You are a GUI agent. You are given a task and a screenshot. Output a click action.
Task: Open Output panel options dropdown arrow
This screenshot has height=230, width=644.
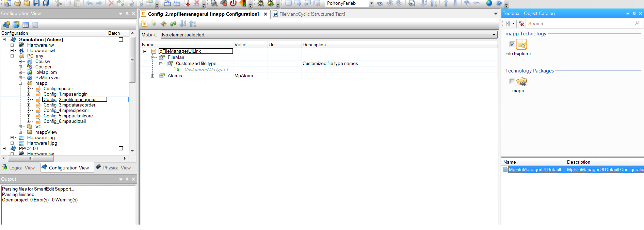pyautogui.click(x=120, y=179)
